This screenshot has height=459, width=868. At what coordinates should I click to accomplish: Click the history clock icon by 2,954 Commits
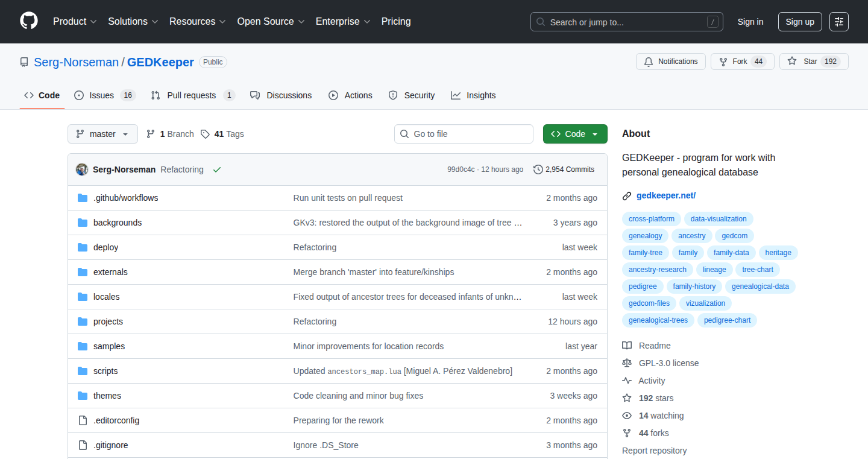pyautogui.click(x=538, y=169)
